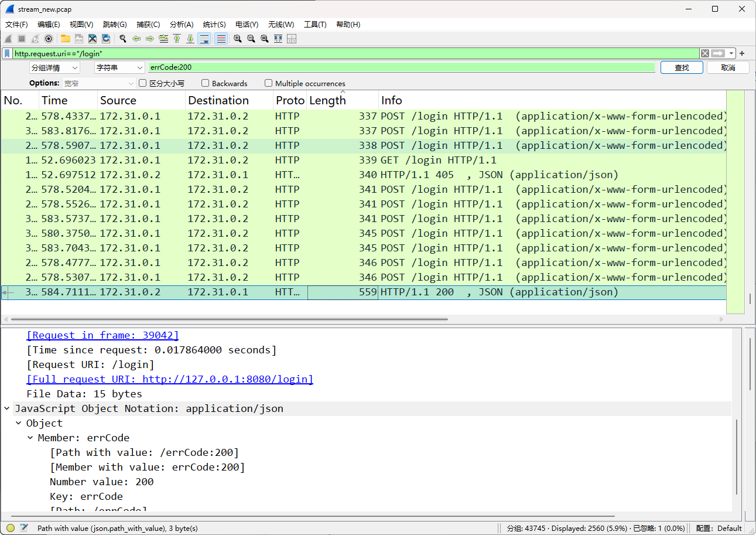Click the capture options gear icon
This screenshot has width=756, height=535.
pyautogui.click(x=49, y=39)
